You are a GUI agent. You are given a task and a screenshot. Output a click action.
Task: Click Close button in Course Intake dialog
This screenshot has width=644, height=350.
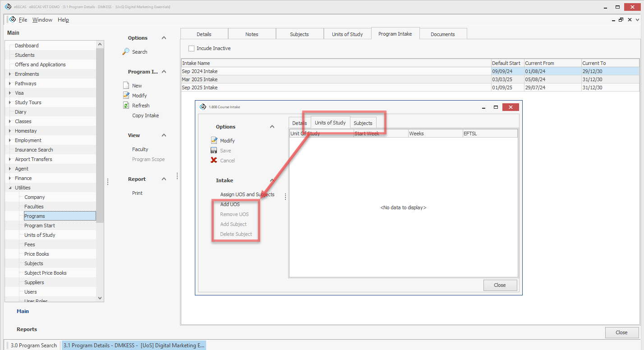[500, 285]
